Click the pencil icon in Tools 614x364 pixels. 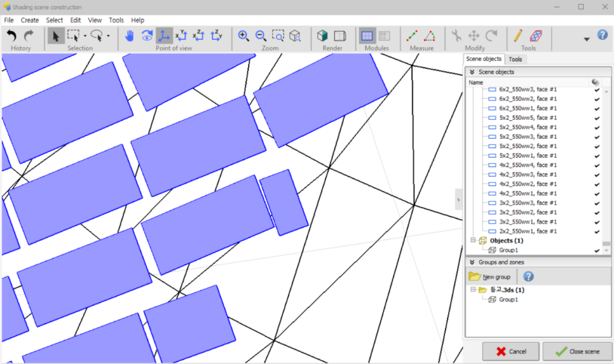click(x=518, y=36)
